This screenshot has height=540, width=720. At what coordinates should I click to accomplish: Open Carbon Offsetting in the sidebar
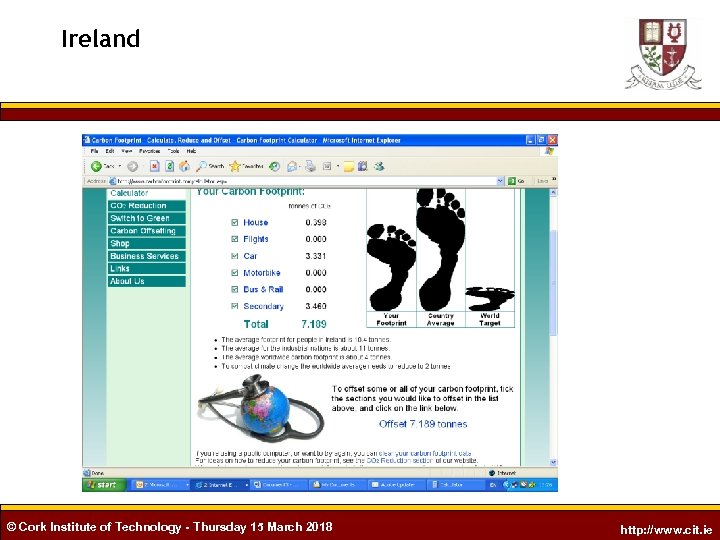pyautogui.click(x=146, y=231)
